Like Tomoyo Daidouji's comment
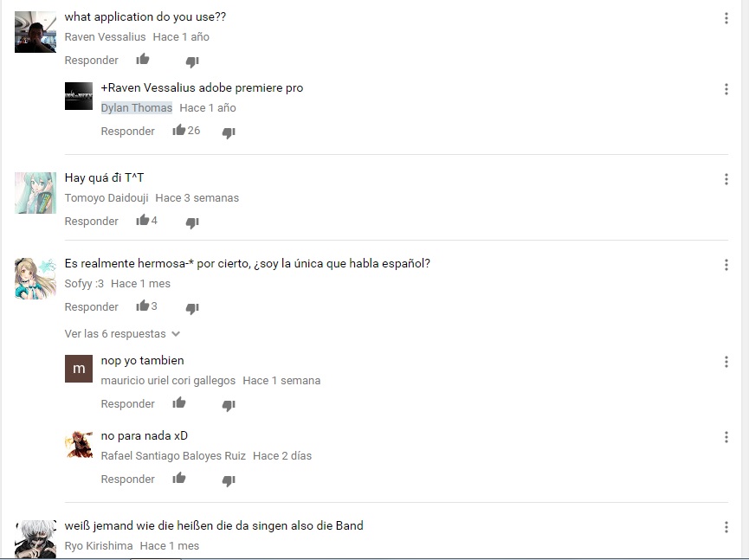This screenshot has width=749, height=560. coord(142,220)
